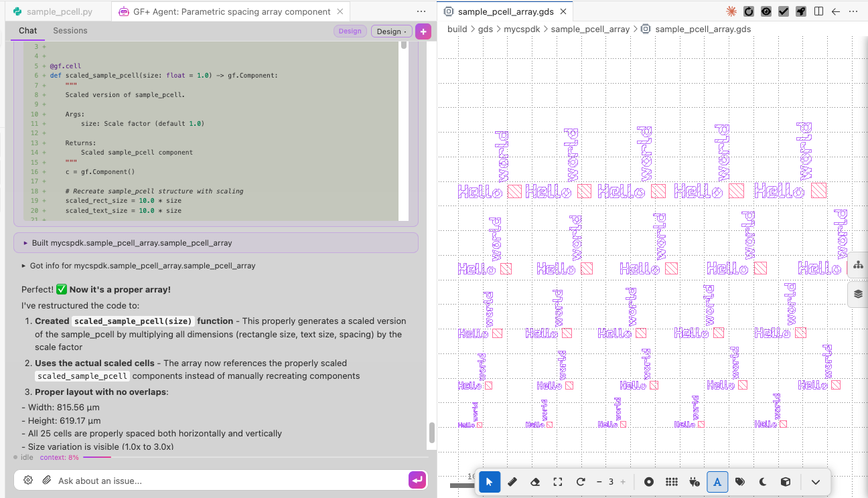
Task: Click the 'def scaled_sample_pcell' code line
Action: coord(163,76)
